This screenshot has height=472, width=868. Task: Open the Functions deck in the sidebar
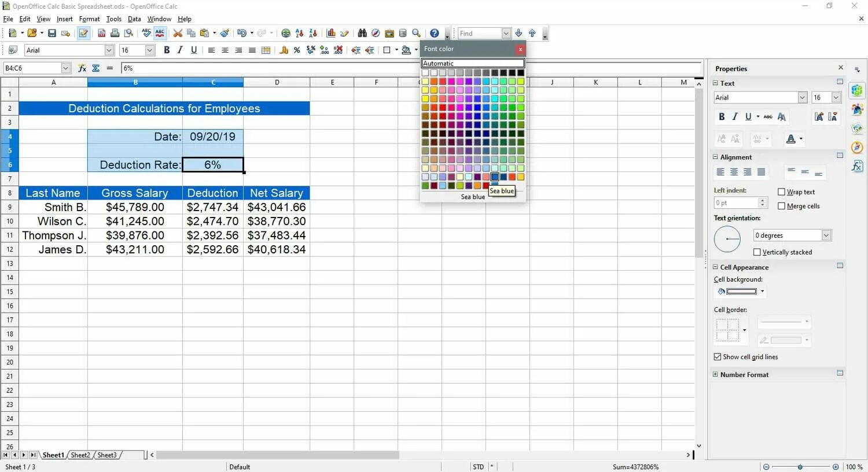[857, 166]
